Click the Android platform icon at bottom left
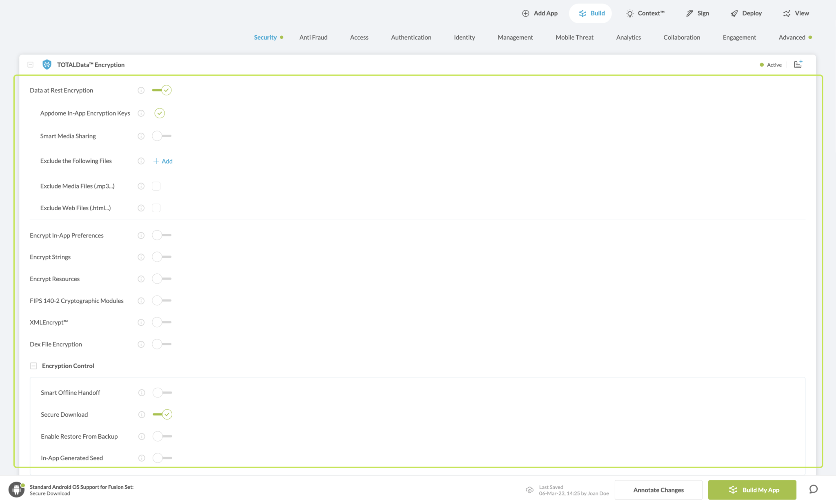The height and width of the screenshot is (504, 836). [x=16, y=489]
